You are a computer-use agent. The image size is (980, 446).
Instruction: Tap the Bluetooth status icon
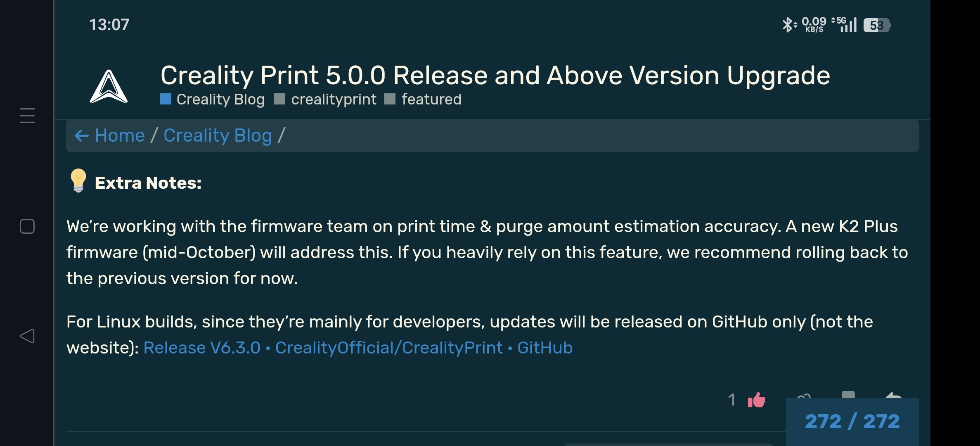[x=788, y=25]
